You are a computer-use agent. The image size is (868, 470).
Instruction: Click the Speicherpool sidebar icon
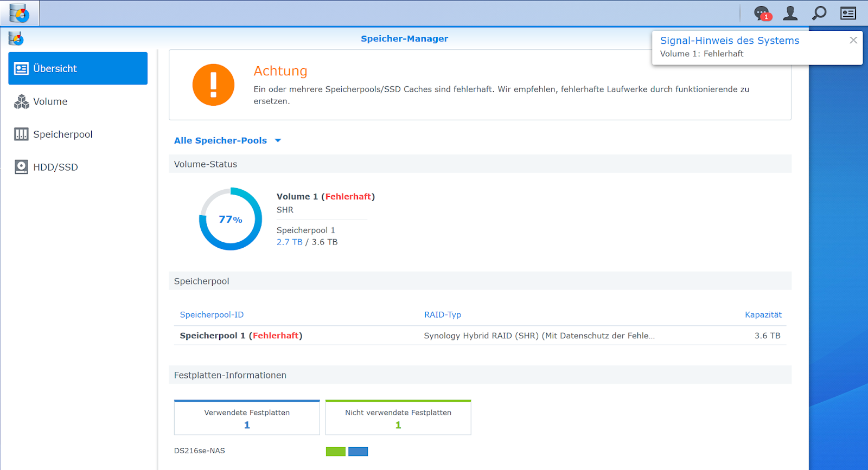21,134
